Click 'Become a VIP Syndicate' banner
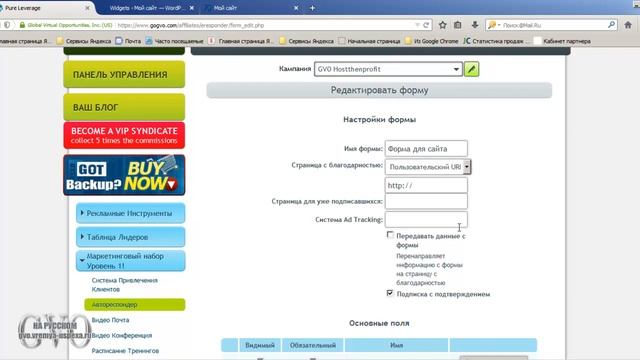Image resolution: width=640 pixels, height=360 pixels. [x=124, y=135]
